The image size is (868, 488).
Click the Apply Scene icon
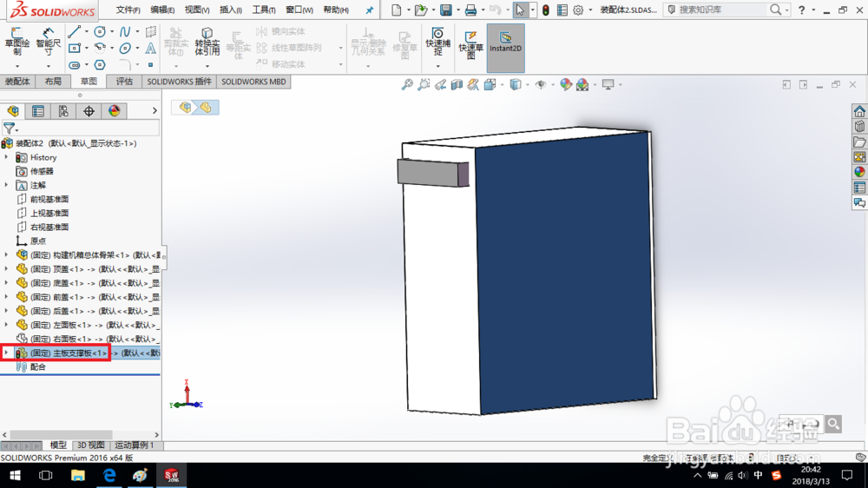[582, 84]
